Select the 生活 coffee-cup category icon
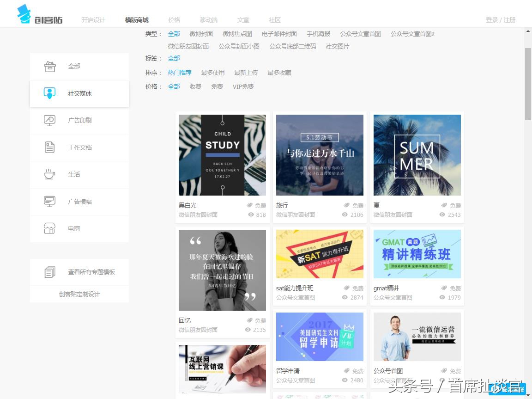This screenshot has height=399, width=532. [x=49, y=174]
